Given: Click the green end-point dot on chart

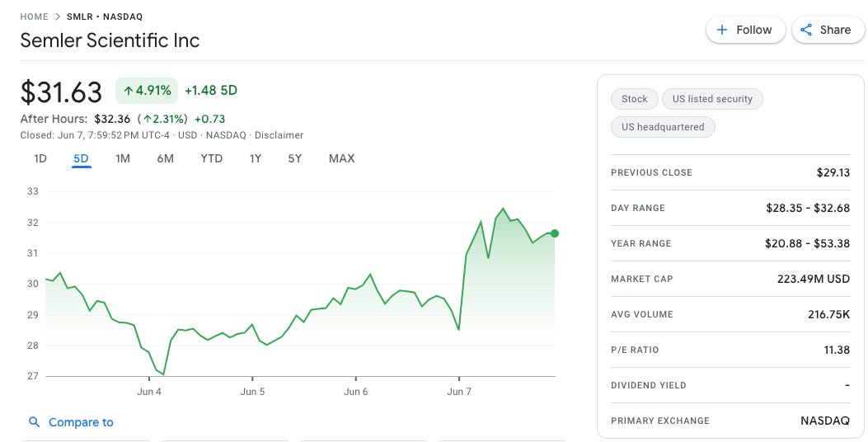Looking at the screenshot, I should pos(555,233).
